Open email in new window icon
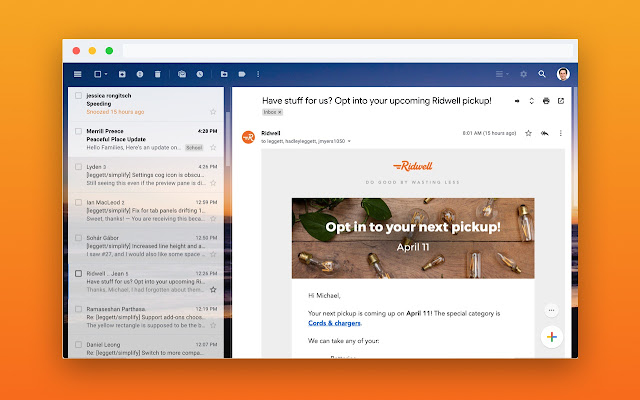Screen dimensions: 640x400 (x=561, y=101)
